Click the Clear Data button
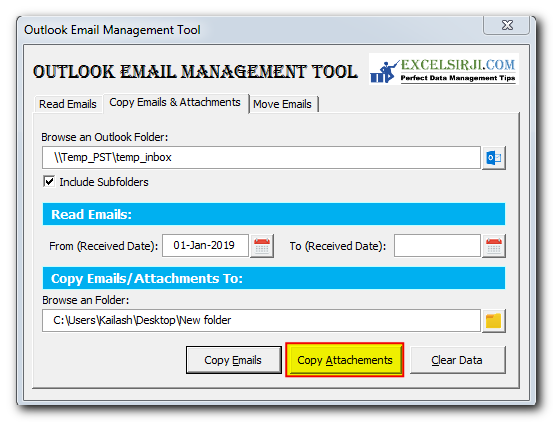 (x=457, y=360)
